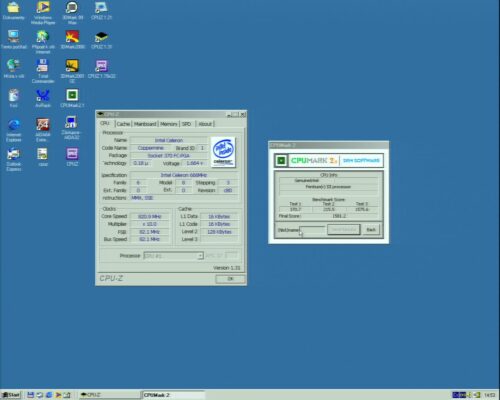This screenshot has height=400, width=500.
Task: Click the green CPUMark chip logo
Action: pyautogui.click(x=281, y=161)
